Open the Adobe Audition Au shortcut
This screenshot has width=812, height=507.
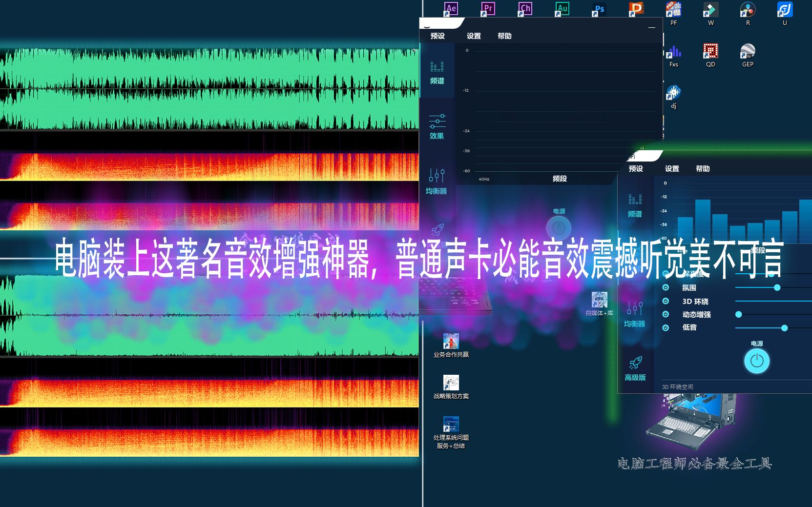562,9
